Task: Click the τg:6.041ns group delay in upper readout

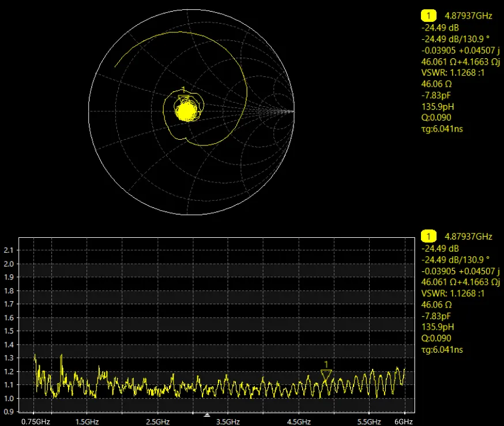Action: pyautogui.click(x=442, y=129)
